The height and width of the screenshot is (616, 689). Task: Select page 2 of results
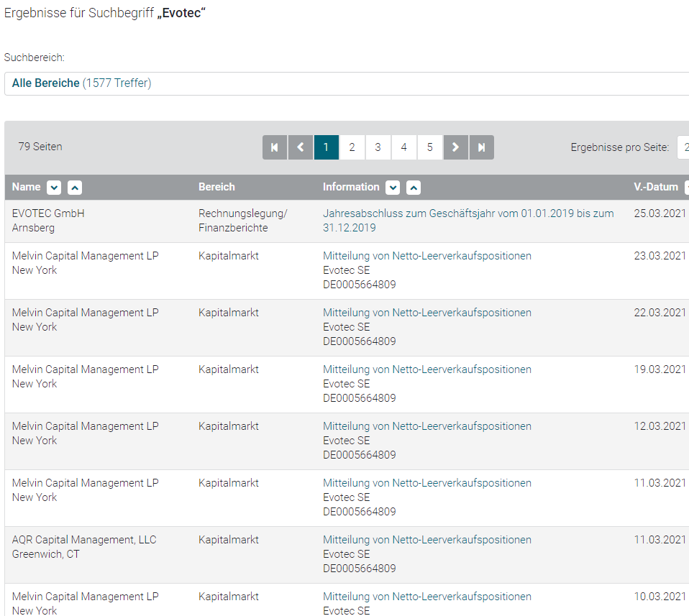click(352, 147)
